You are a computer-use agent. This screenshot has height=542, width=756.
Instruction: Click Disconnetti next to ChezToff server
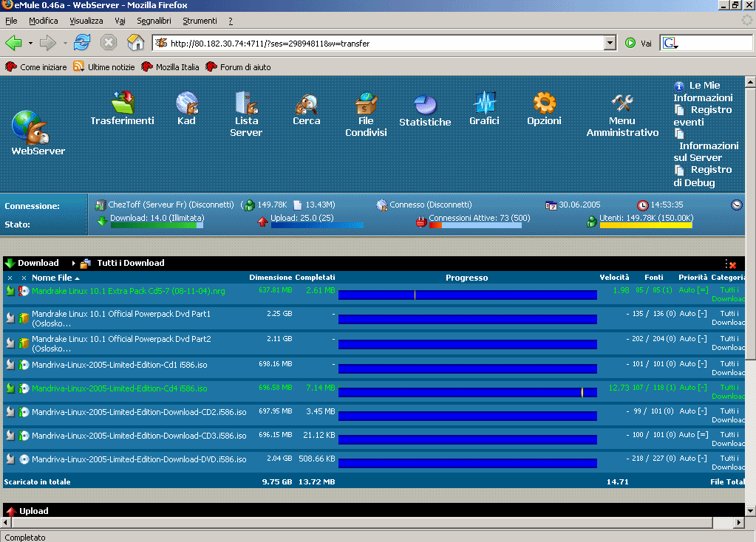tap(211, 205)
